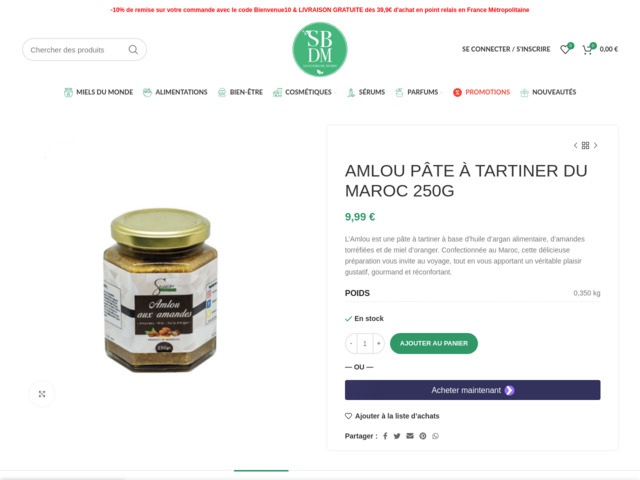Expand the Cosmétiques menu
The image size is (640, 480).
(x=304, y=92)
